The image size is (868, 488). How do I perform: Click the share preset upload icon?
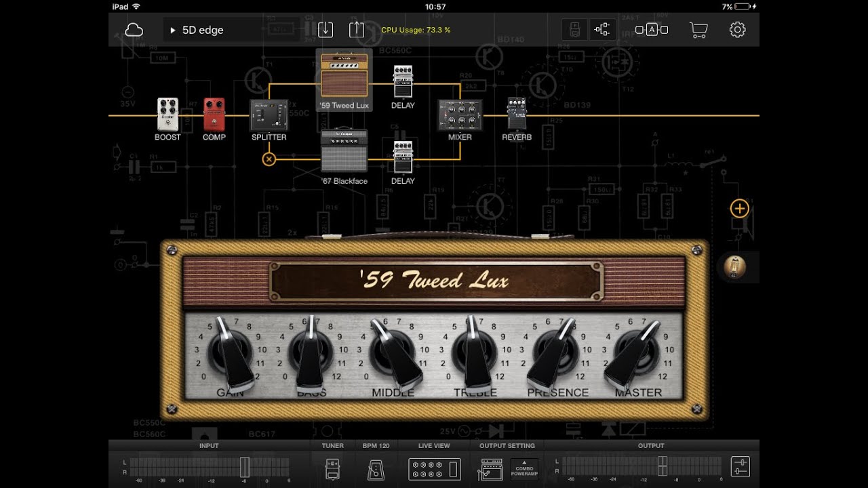tap(357, 29)
